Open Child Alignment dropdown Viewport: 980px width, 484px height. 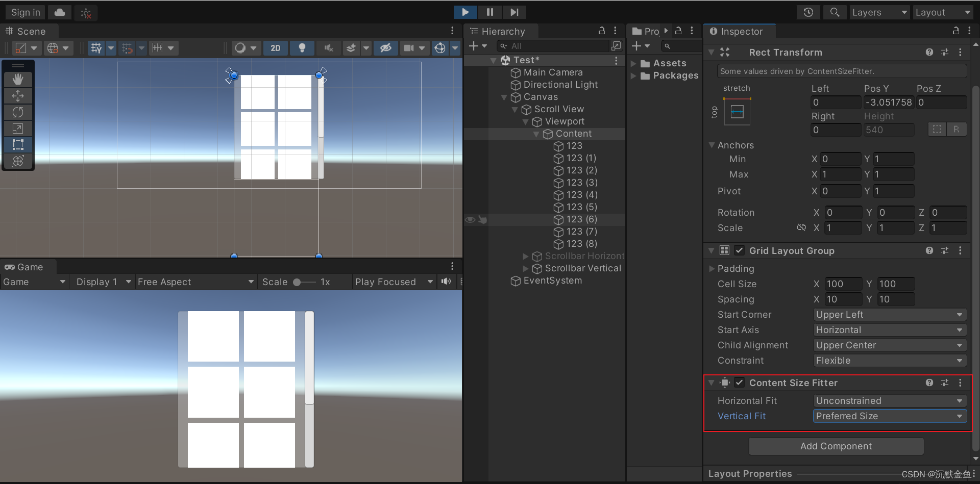889,345
